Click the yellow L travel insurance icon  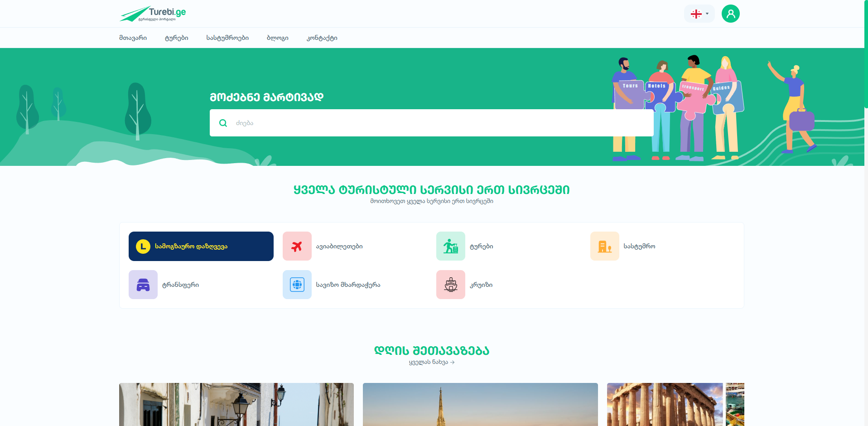pyautogui.click(x=143, y=246)
